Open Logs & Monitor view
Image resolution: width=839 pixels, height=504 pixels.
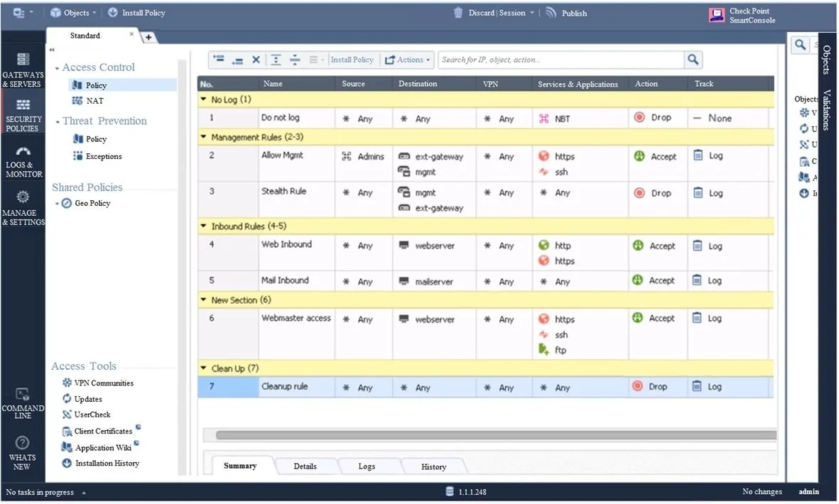tap(23, 161)
